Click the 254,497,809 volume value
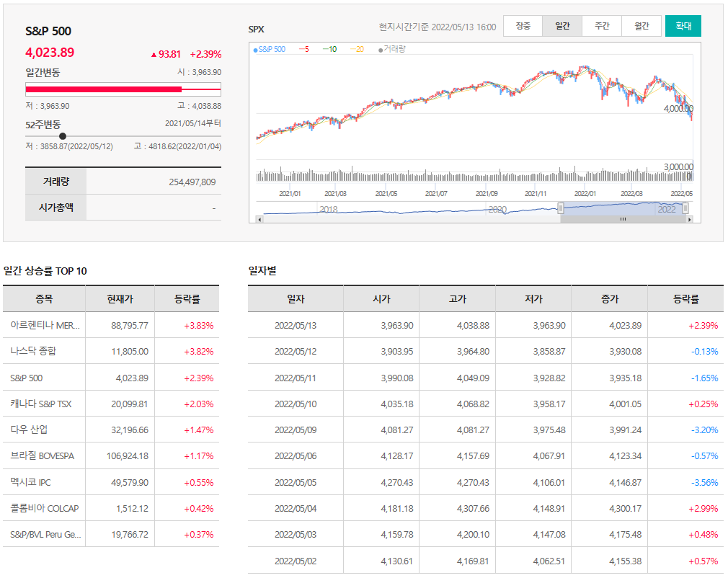 coord(192,182)
